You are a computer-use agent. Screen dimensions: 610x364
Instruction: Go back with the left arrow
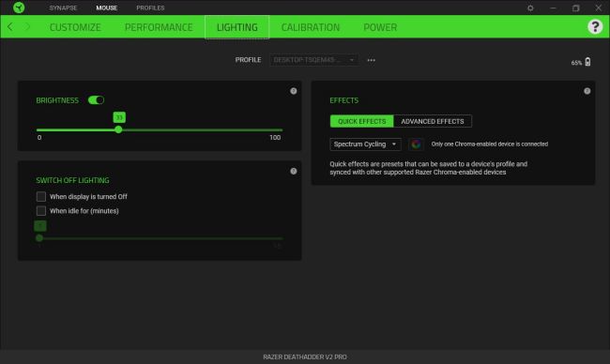tap(10, 27)
